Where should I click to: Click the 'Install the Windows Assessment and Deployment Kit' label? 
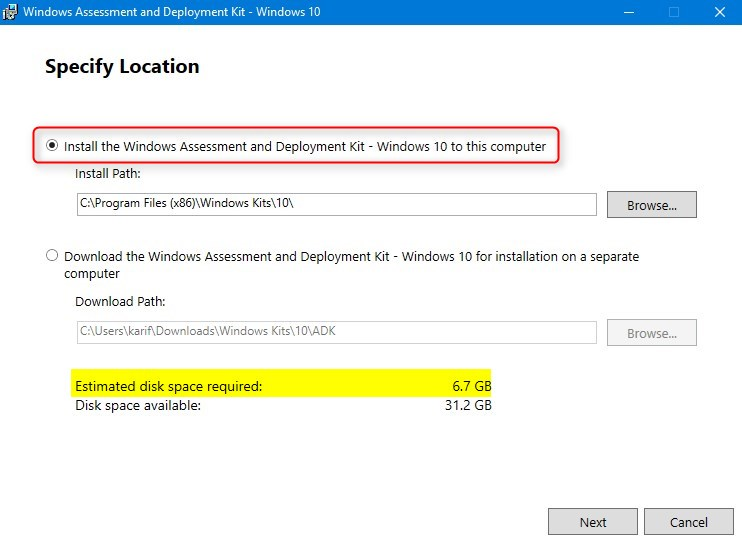tap(305, 146)
